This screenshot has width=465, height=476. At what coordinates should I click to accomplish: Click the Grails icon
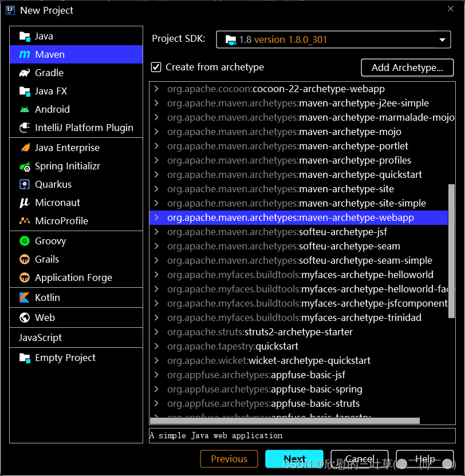click(25, 259)
